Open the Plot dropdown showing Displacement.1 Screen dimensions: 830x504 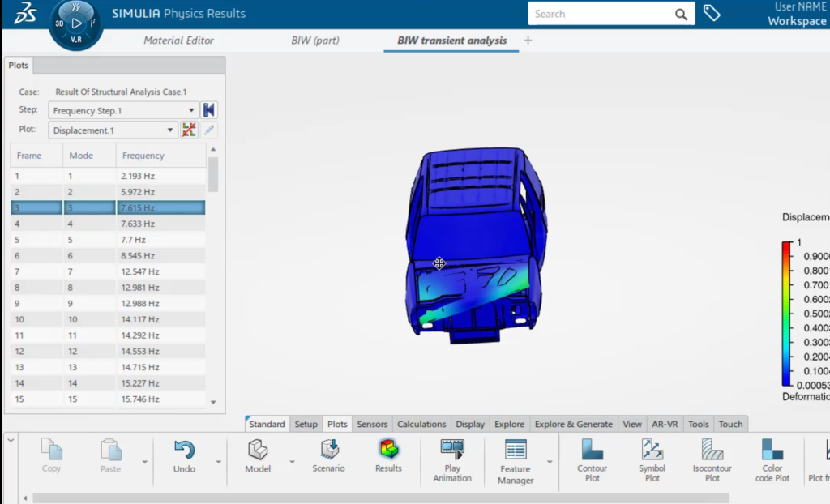click(x=170, y=130)
